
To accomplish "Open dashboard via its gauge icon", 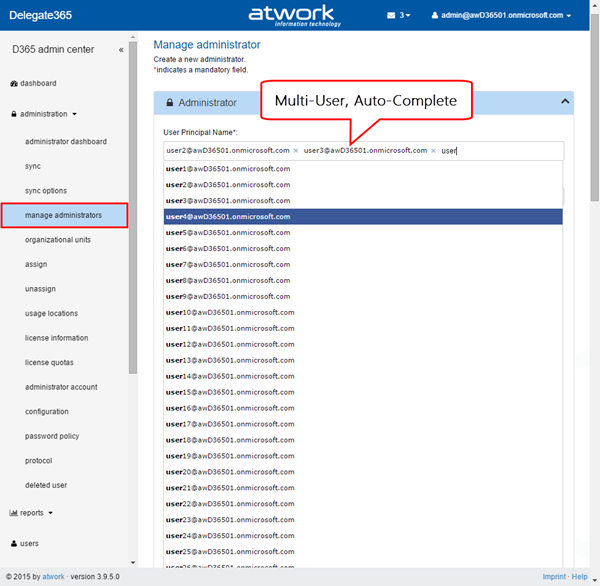I will click(x=14, y=83).
